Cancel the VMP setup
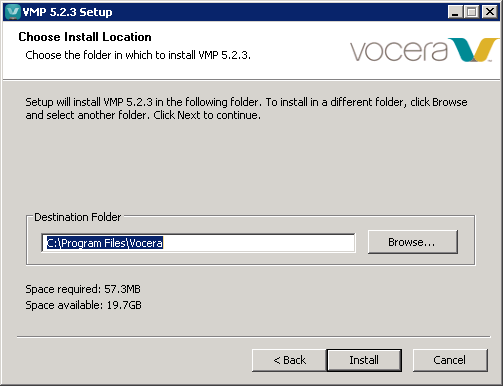 click(x=450, y=360)
